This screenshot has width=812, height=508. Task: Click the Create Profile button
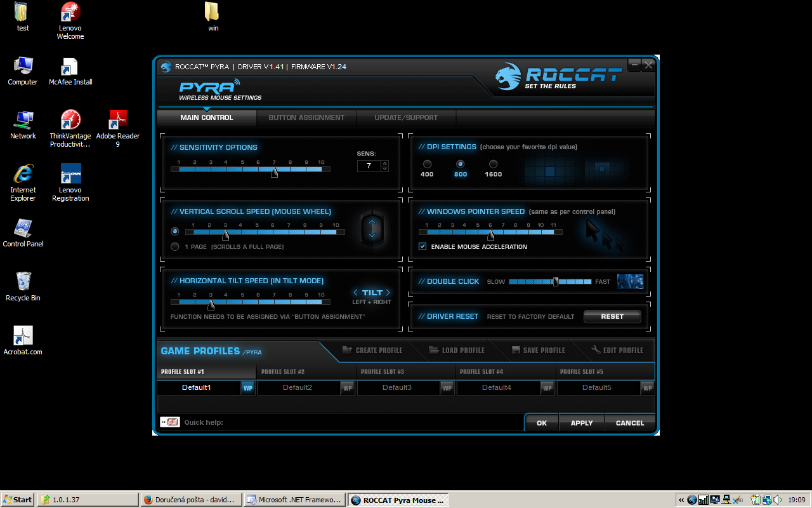point(372,350)
